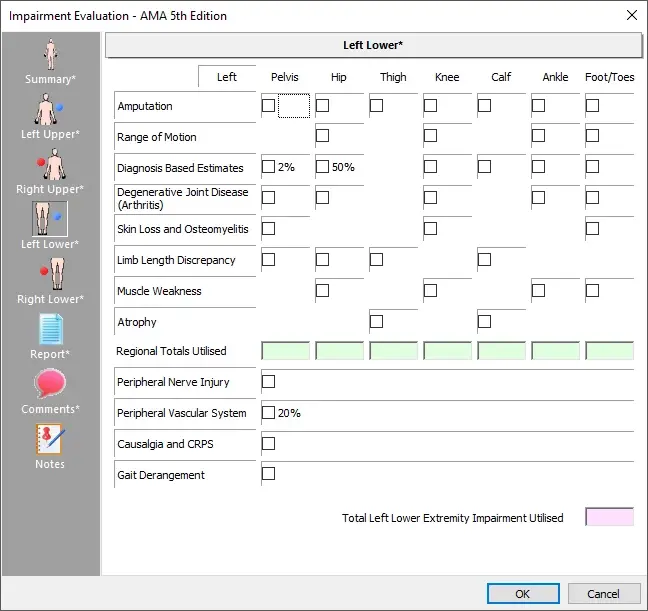Image resolution: width=648 pixels, height=611 pixels.
Task: Click the Foot/Toes column heading
Action: tap(610, 77)
